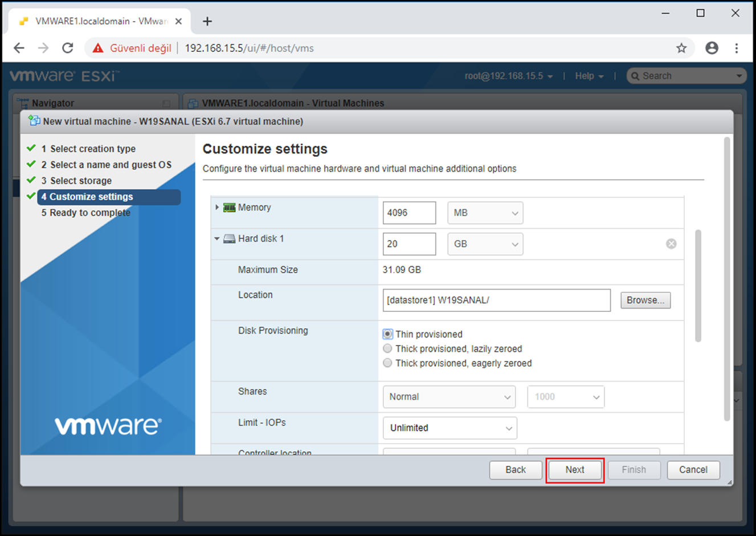Go to step 3 Select storage

[x=76, y=181]
